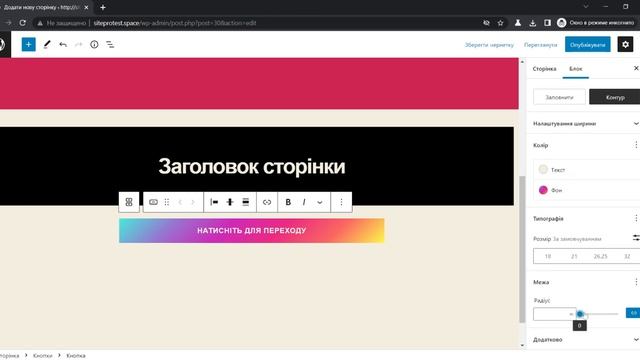Open document details info icon

[94, 44]
